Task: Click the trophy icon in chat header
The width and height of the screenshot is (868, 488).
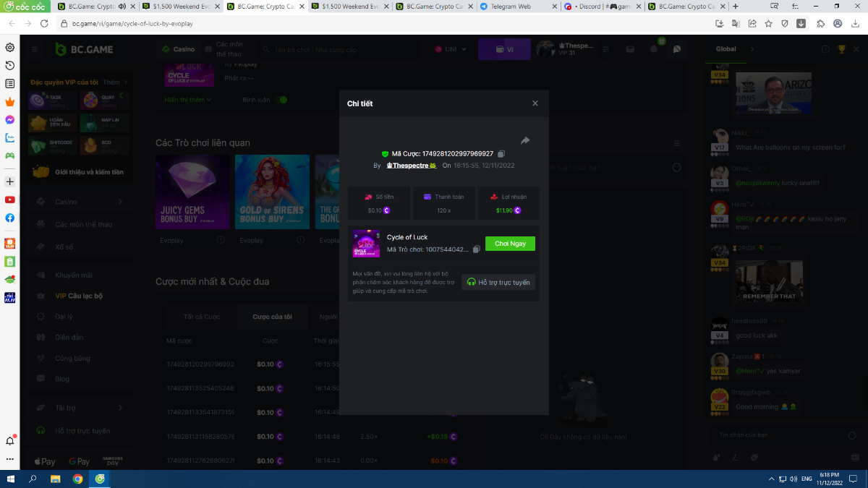Action: pos(841,49)
